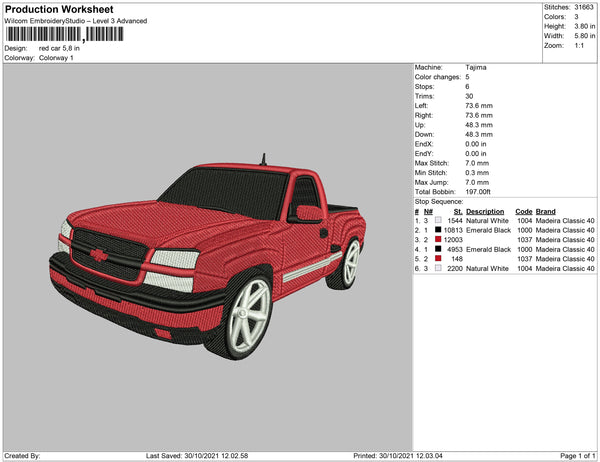Screen dimensions: 600x462
Task: Click the Width value 5.80 in
Action: pos(585,36)
